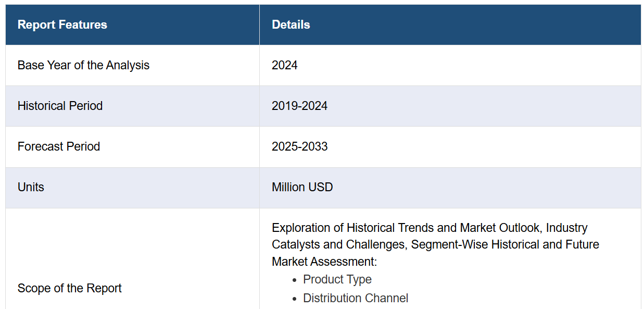The height and width of the screenshot is (309, 644).
Task: Click the Product Type bullet item
Action: [x=337, y=279]
